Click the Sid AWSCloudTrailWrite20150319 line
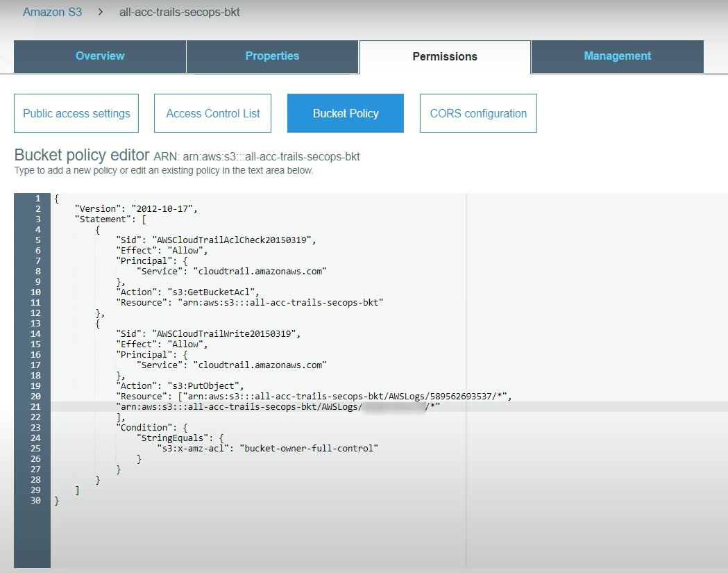728x573 pixels. [x=208, y=333]
